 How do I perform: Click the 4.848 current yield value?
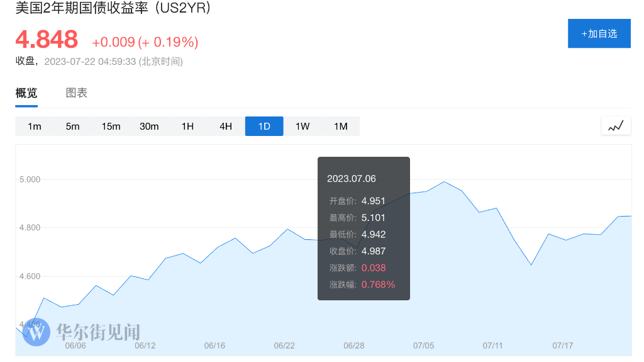47,40
